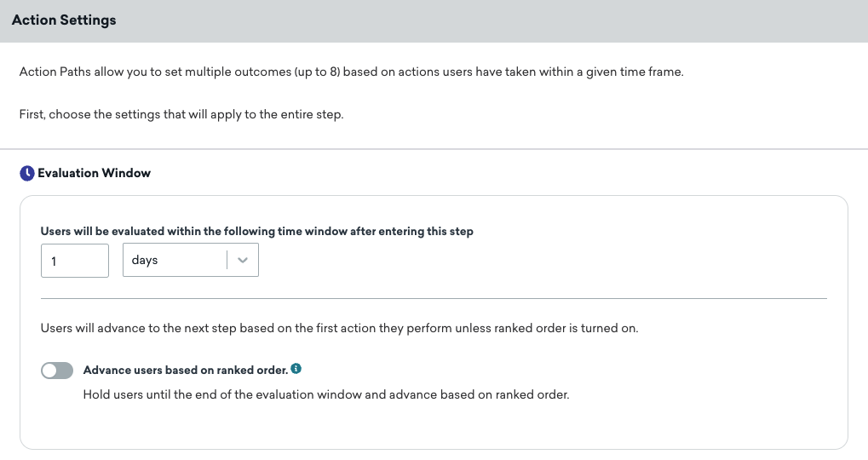This screenshot has width=868, height=460.
Task: Click the "Action Paths allow you" description sentence
Action: [352, 72]
